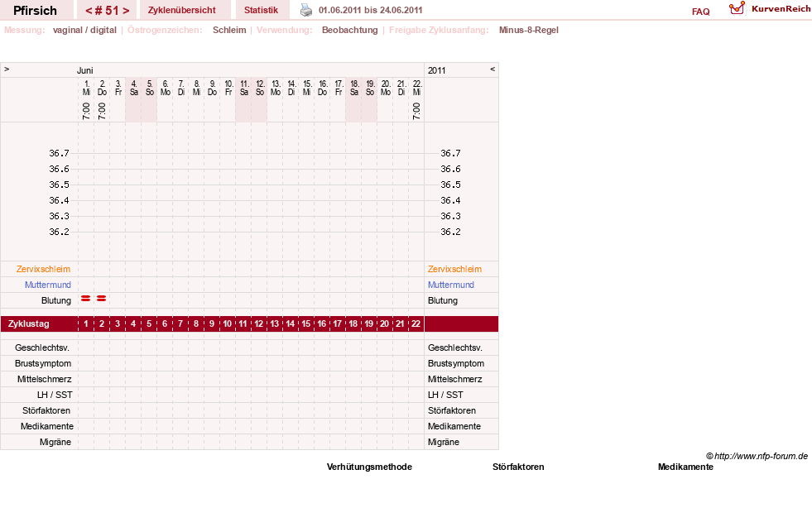Collapse chart with the < arrow beside 2011
This screenshot has width=812, height=532.
click(x=492, y=69)
